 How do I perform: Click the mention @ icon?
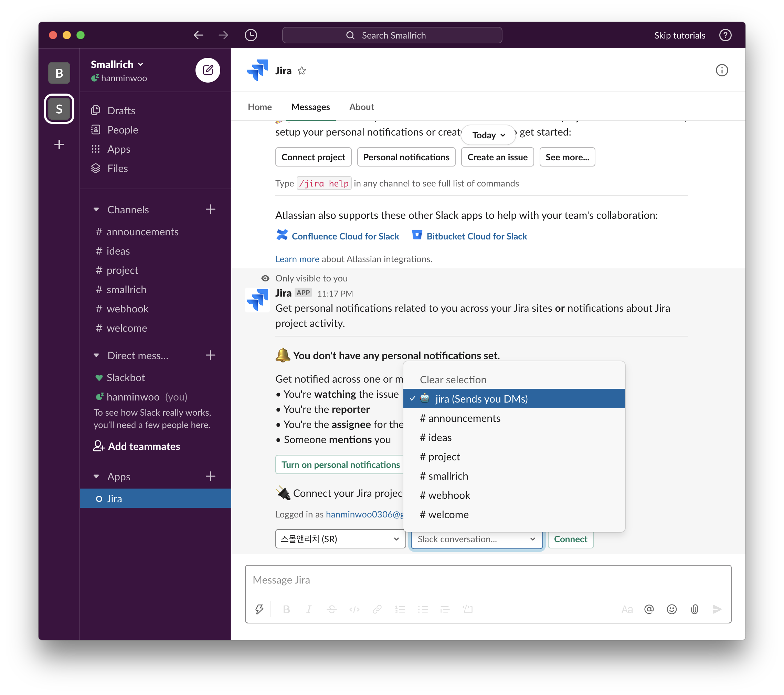[649, 609]
